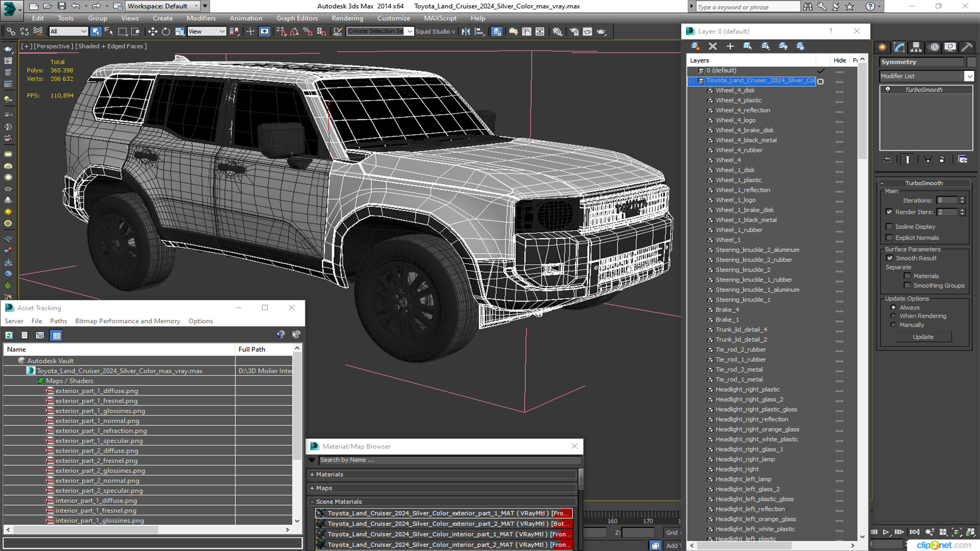The width and height of the screenshot is (980, 551).
Task: Click the Undo arrow icon
Action: [x=76, y=6]
